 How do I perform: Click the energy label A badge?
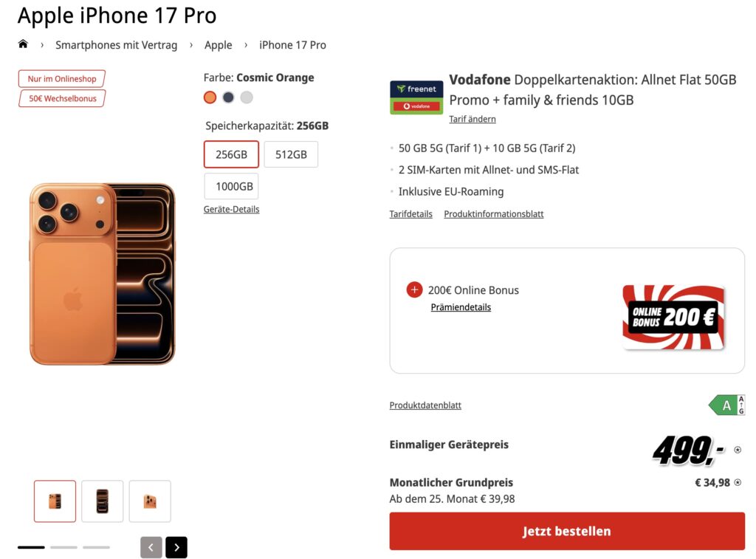[x=726, y=405]
